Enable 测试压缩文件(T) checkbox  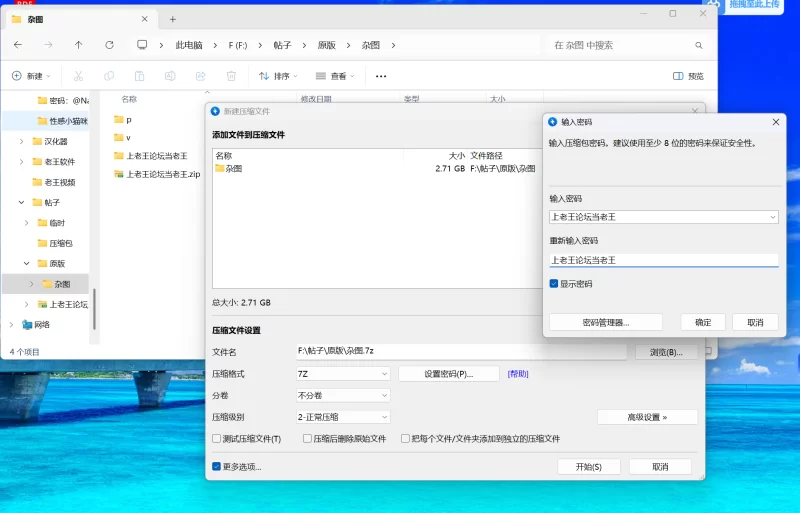[x=217, y=439]
